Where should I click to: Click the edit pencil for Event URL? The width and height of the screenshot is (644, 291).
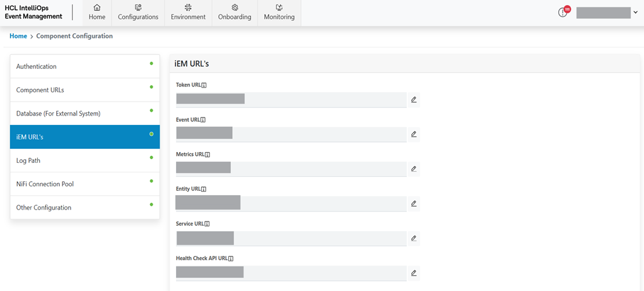414,134
